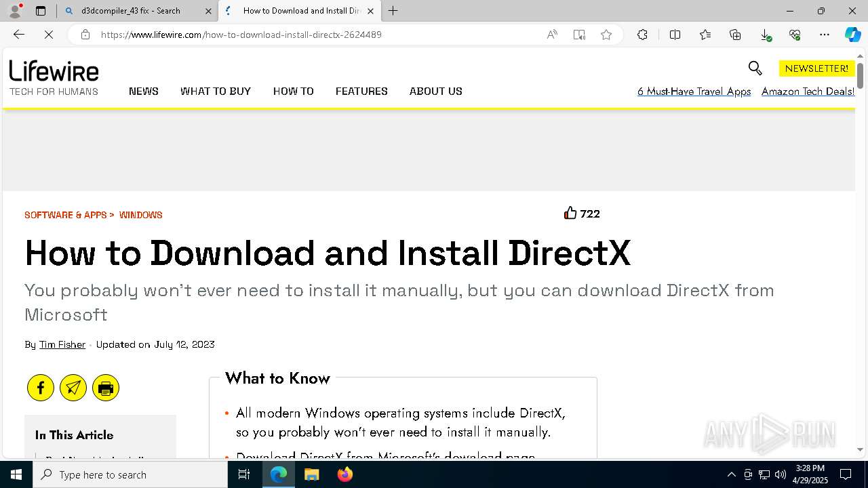Open the NEWS menu
Viewport: 868px width, 488px height.
coord(144,91)
